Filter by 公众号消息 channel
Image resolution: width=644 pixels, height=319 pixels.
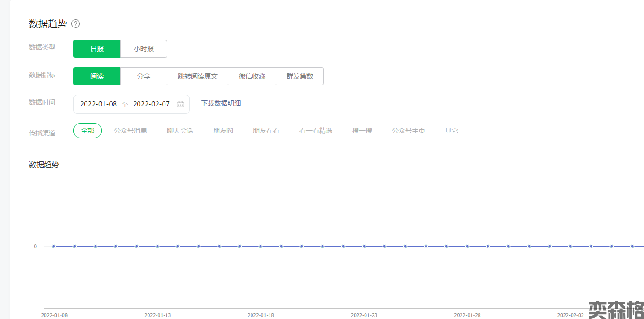click(x=131, y=131)
